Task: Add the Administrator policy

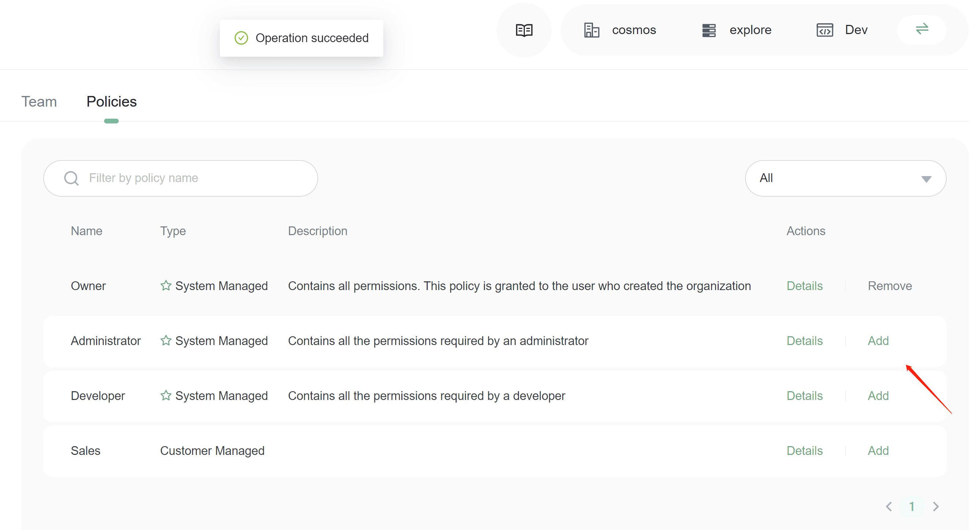Action: [x=878, y=341]
